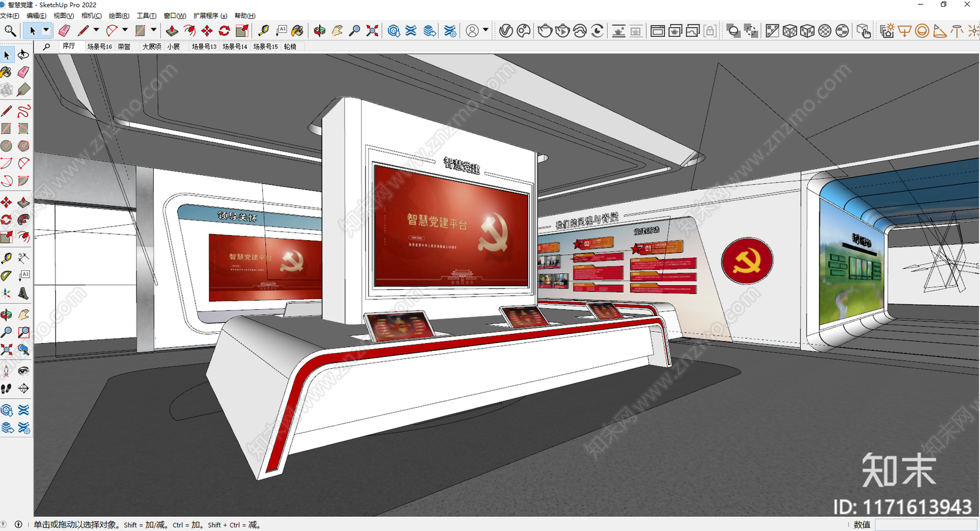Activate the Look Around eye tool
Image resolution: width=980 pixels, height=531 pixels.
click(x=23, y=371)
